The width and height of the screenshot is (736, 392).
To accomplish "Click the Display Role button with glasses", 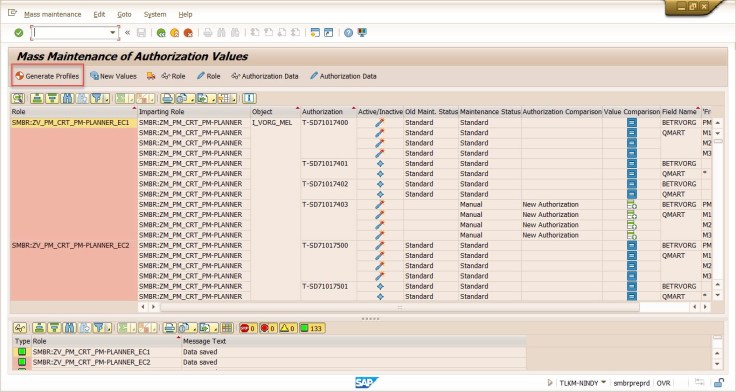I will pyautogui.click(x=173, y=76).
